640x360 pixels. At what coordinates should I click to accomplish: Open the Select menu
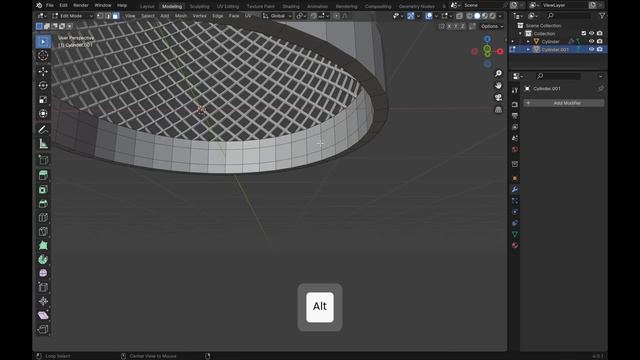coord(148,16)
